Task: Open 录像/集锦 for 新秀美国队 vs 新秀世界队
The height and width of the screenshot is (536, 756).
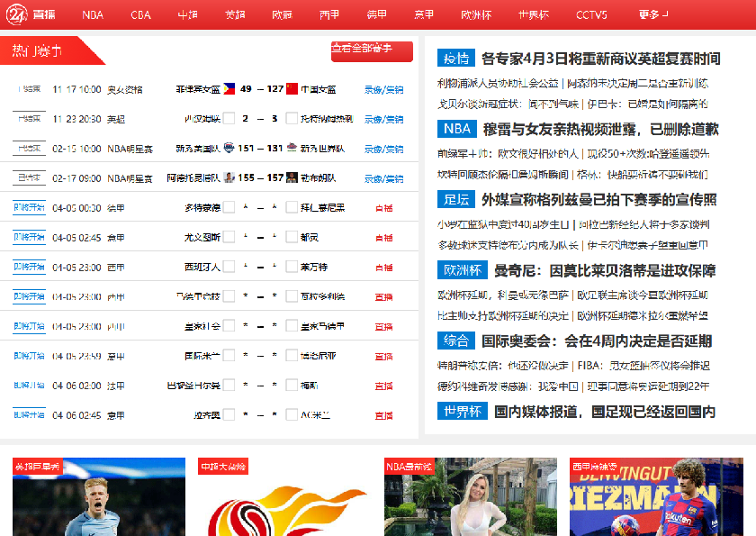Action: point(383,149)
